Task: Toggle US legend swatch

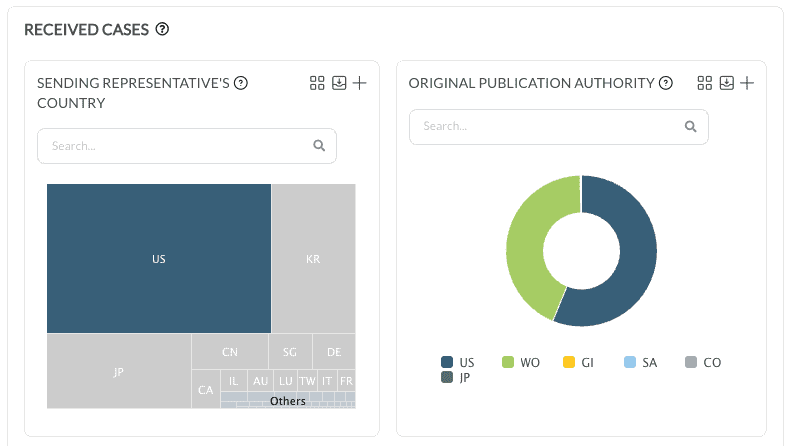Action: point(447,362)
